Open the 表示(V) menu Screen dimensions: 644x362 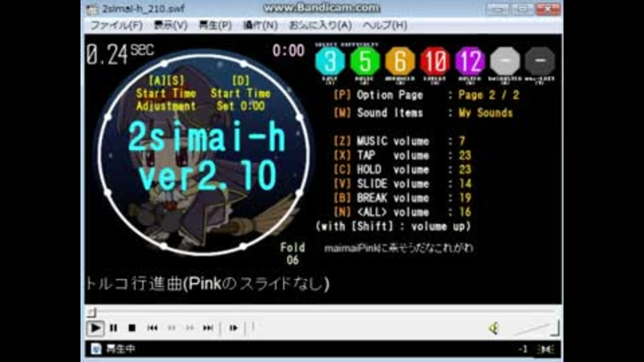(170, 25)
